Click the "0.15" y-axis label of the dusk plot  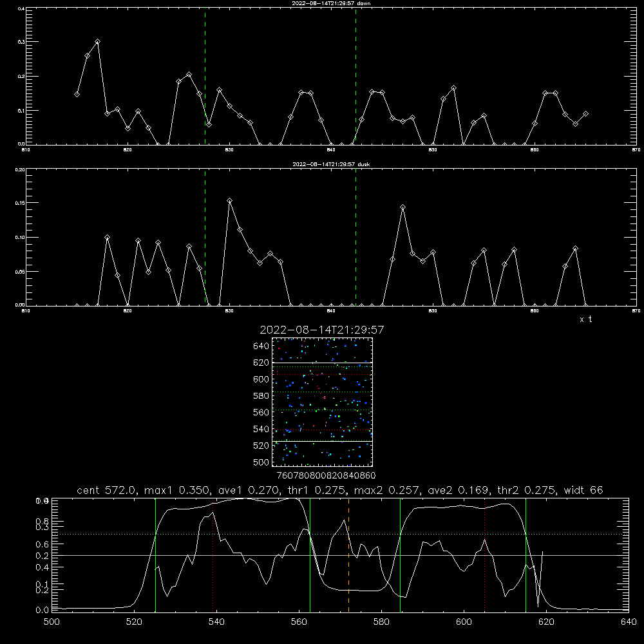pyautogui.click(x=20, y=203)
